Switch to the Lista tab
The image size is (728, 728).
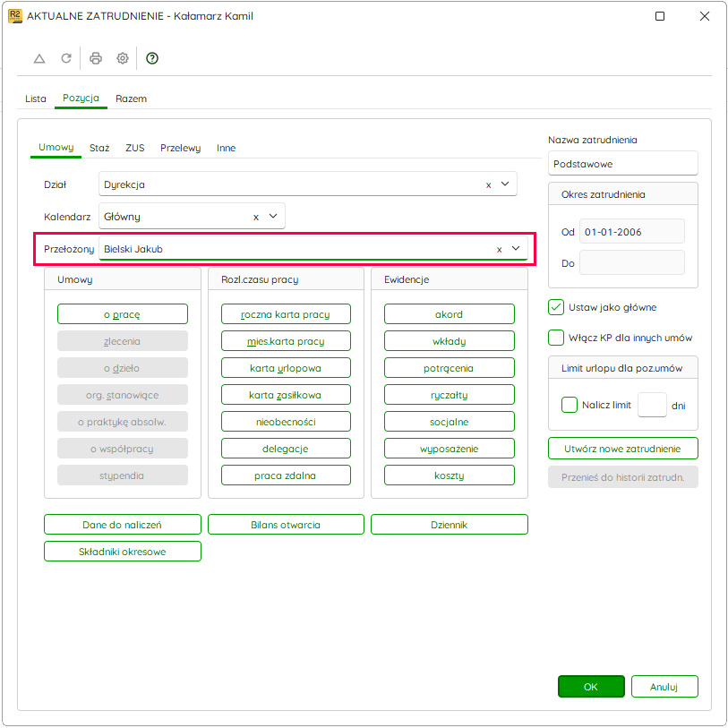(x=36, y=98)
